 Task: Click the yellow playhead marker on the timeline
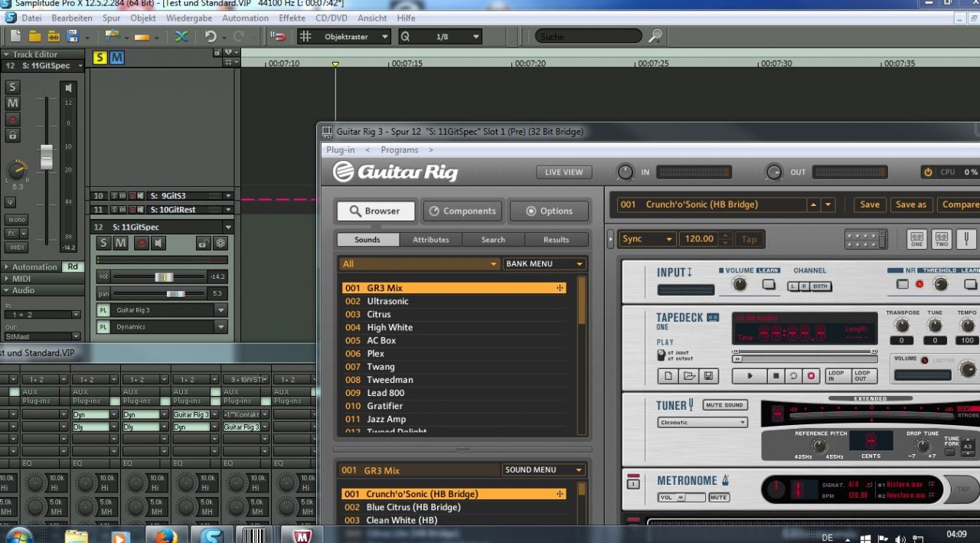coord(335,64)
